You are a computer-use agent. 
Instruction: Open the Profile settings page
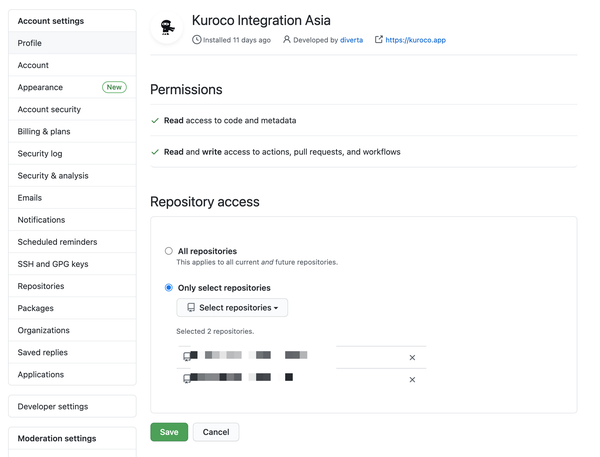[x=72, y=43]
